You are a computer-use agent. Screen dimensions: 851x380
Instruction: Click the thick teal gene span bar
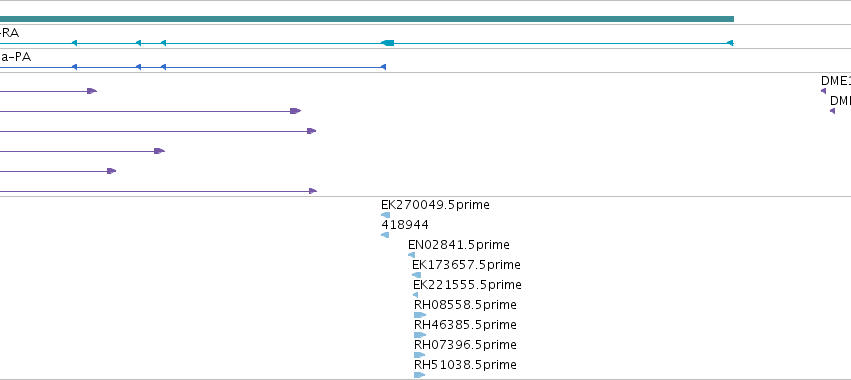click(367, 19)
